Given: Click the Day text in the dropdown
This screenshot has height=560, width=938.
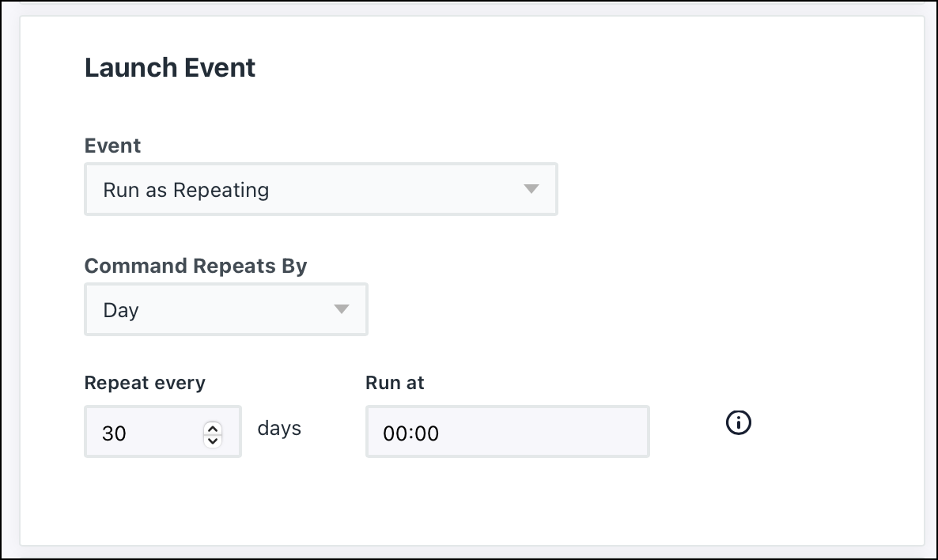Looking at the screenshot, I should coord(121,310).
